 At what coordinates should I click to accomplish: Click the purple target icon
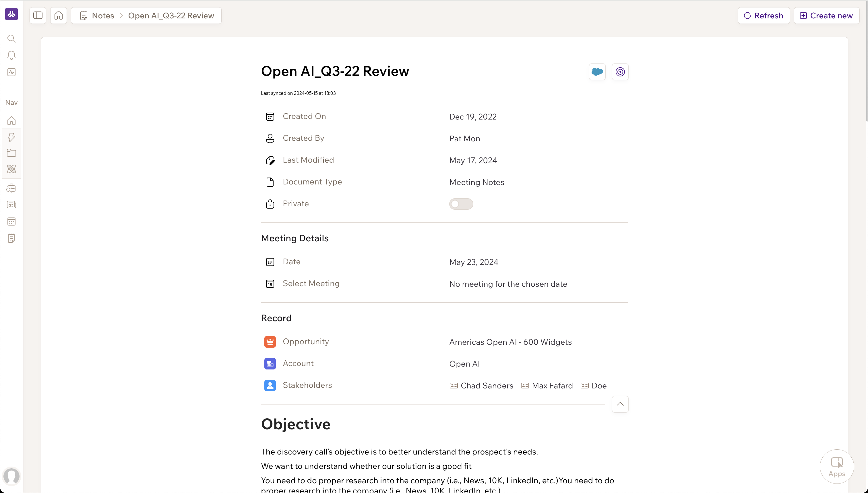620,72
